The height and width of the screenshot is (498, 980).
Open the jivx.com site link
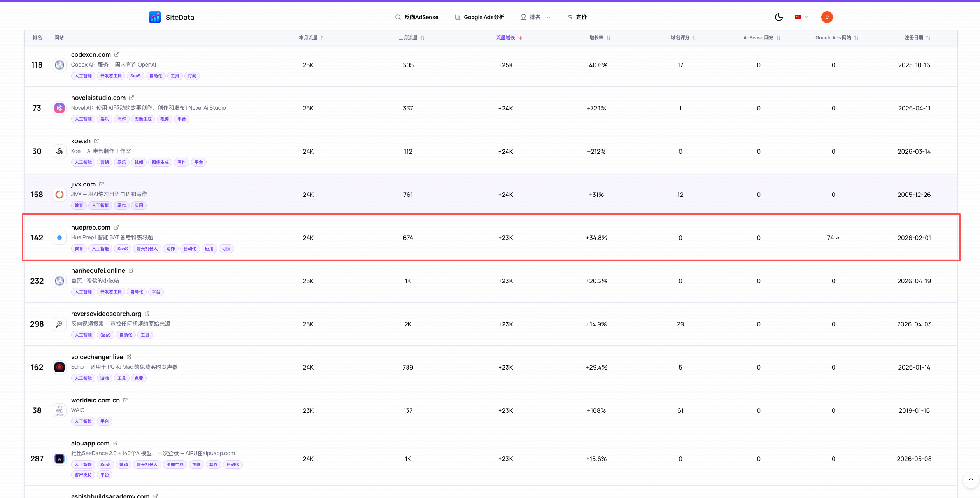tap(83, 184)
